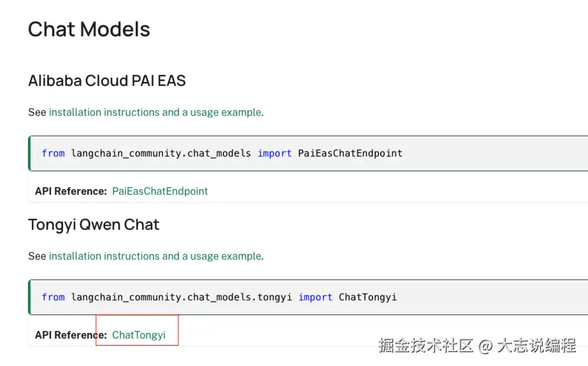This screenshot has width=588, height=366.
Task: Click 'import' keyword in PaiEasChatEndpoint code line
Action: (x=275, y=153)
